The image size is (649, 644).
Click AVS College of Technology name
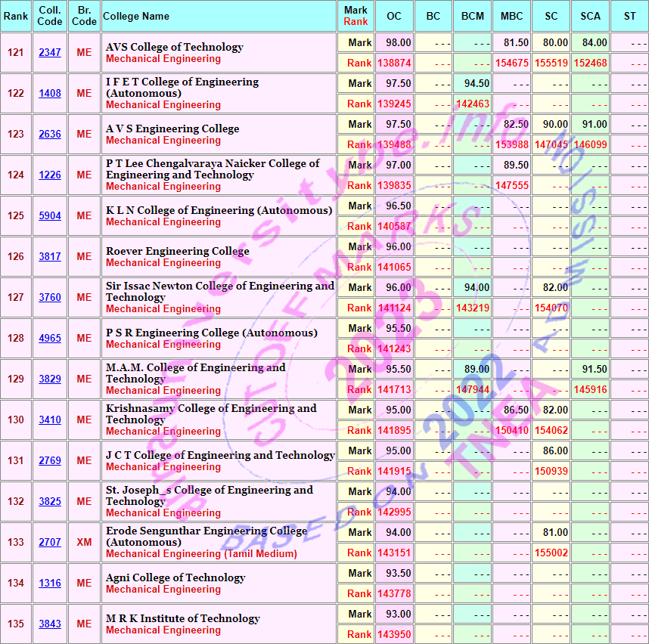click(174, 47)
